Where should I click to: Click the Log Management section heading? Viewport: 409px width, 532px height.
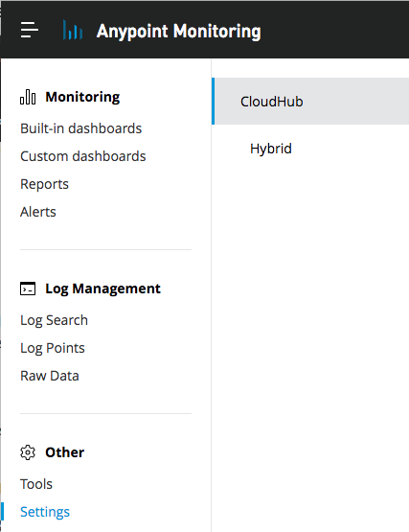pos(103,289)
